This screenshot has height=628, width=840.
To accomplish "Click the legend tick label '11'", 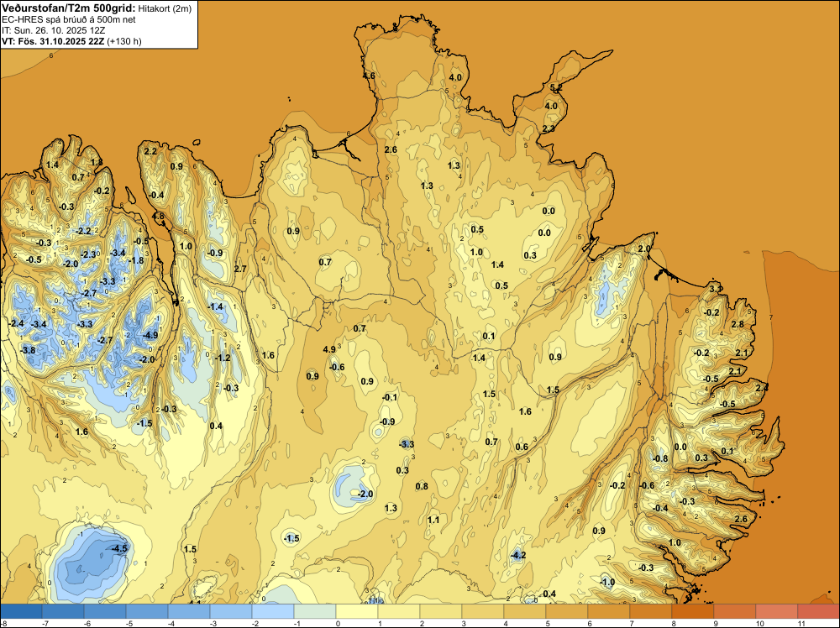I will 801,623.
